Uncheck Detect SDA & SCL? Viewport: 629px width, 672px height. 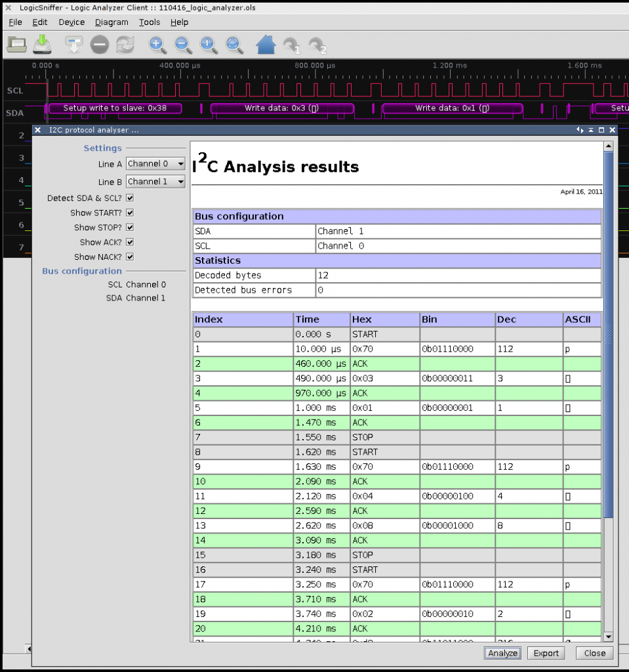click(x=130, y=198)
